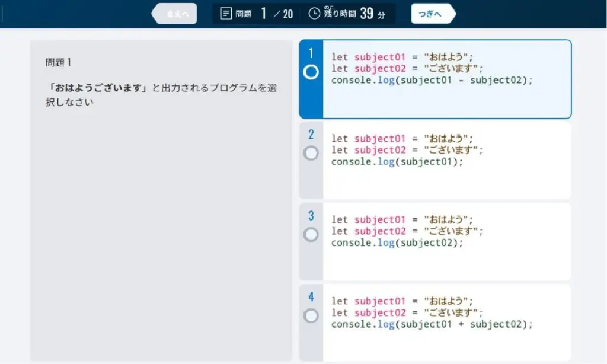This screenshot has width=607, height=364.
Task: Click the number 4 label of fourth answer
Action: [x=311, y=297]
